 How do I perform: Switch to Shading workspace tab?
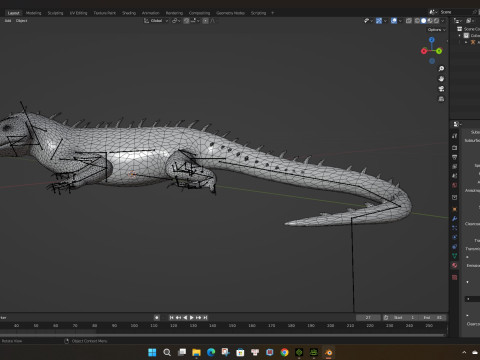click(x=129, y=13)
